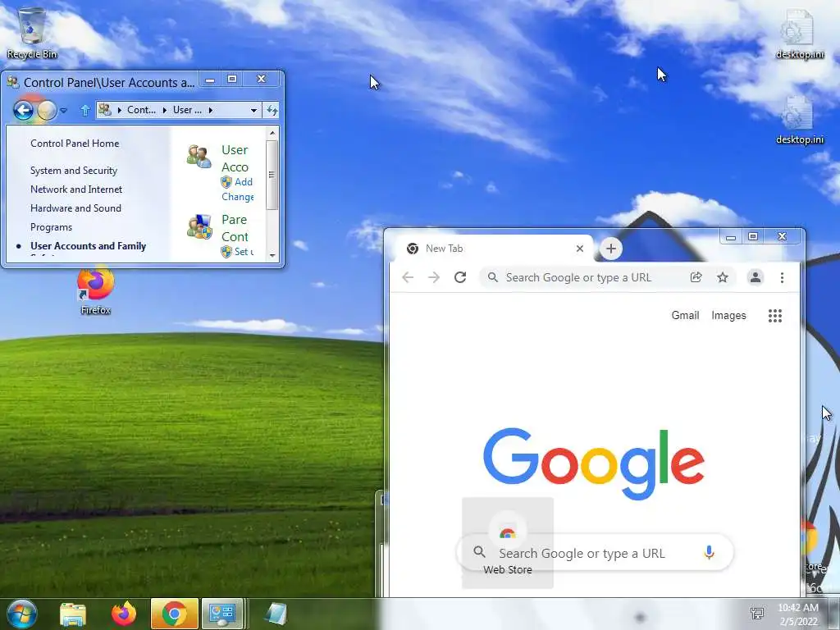Click the Control Panel vertical scrollbar thumb

point(272,175)
